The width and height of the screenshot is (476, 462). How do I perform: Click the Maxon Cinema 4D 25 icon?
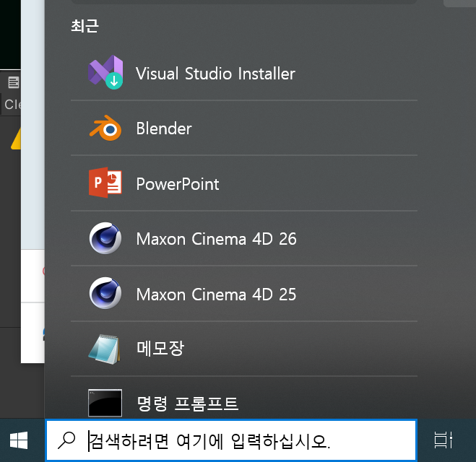click(x=105, y=293)
